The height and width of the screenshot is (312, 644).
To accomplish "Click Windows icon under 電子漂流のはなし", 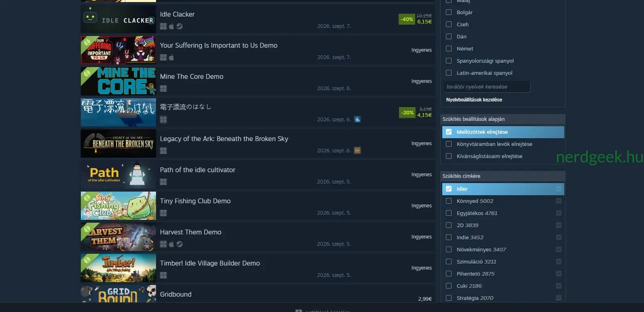I will pos(163,120).
